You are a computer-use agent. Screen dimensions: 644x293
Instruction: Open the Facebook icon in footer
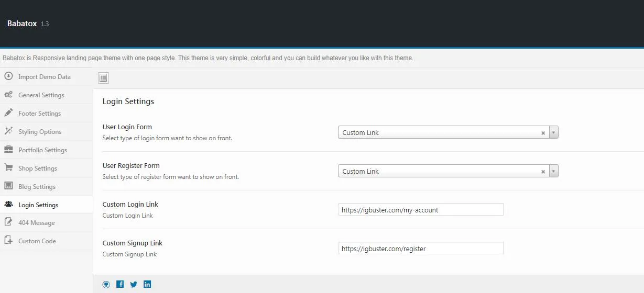click(x=120, y=284)
